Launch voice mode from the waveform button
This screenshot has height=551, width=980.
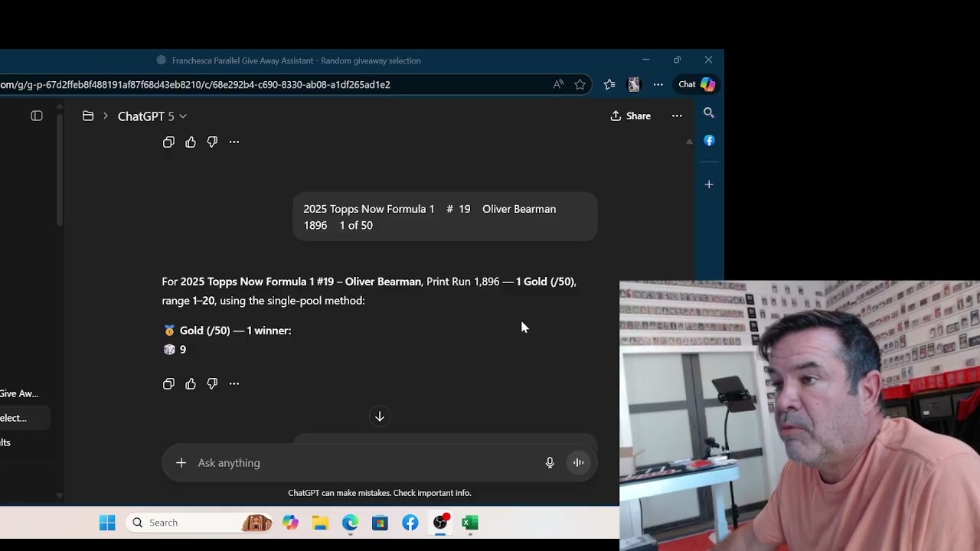(579, 462)
